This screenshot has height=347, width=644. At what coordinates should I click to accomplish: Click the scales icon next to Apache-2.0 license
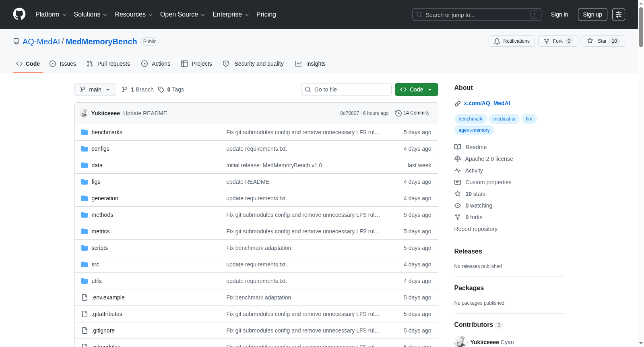[458, 159]
